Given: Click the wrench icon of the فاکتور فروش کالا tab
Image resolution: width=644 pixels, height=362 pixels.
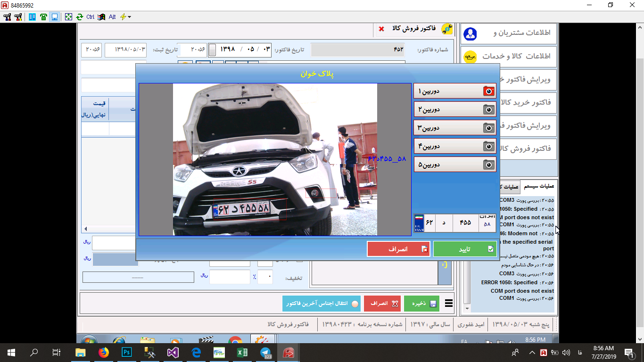Looking at the screenshot, I should pyautogui.click(x=446, y=29).
